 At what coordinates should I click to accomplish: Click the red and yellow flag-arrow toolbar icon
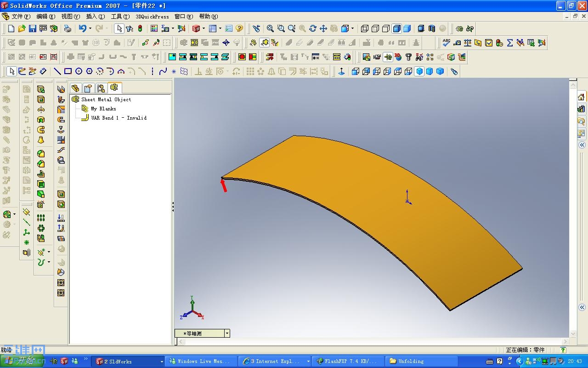pyautogui.click(x=270, y=57)
